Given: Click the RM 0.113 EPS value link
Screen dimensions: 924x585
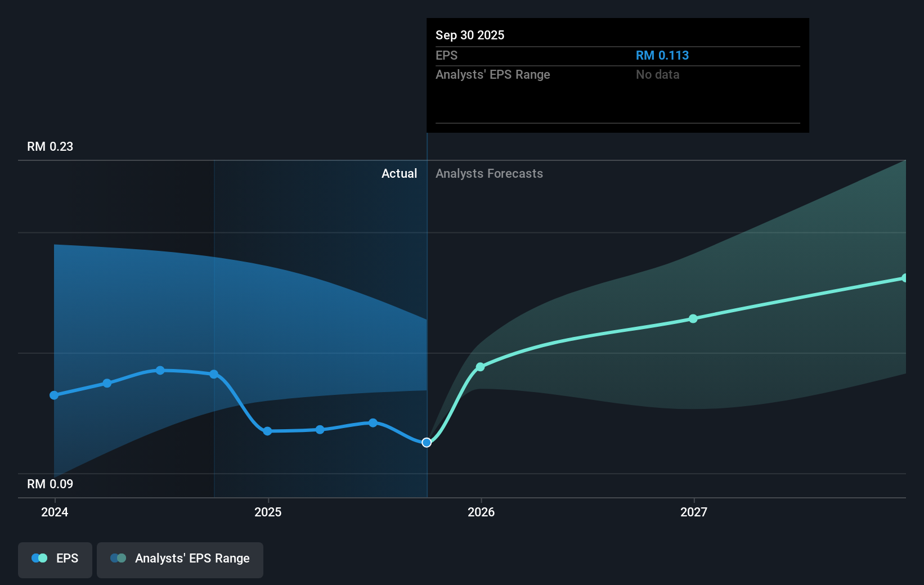Looking at the screenshot, I should point(662,55).
